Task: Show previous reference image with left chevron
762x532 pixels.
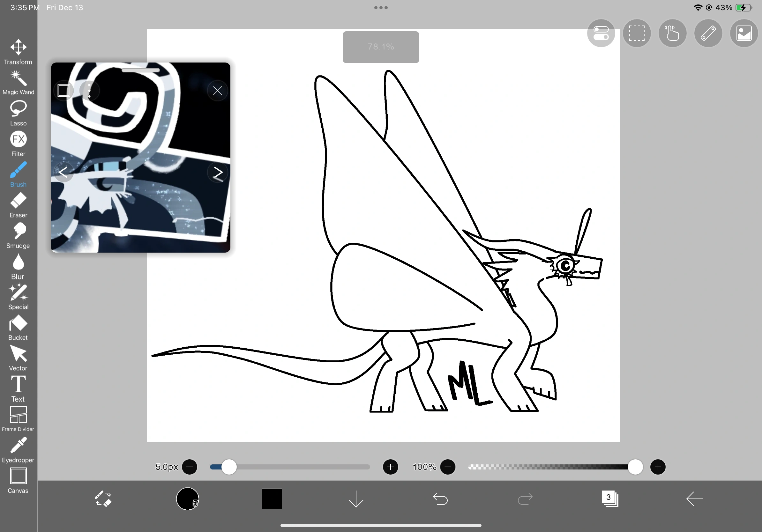Action: click(x=64, y=173)
